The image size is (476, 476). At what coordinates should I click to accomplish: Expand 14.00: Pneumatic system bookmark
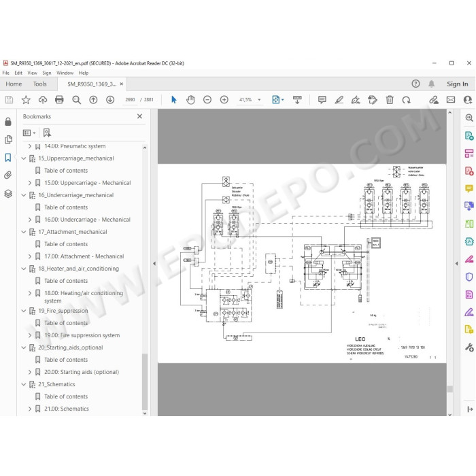pyautogui.click(x=30, y=146)
